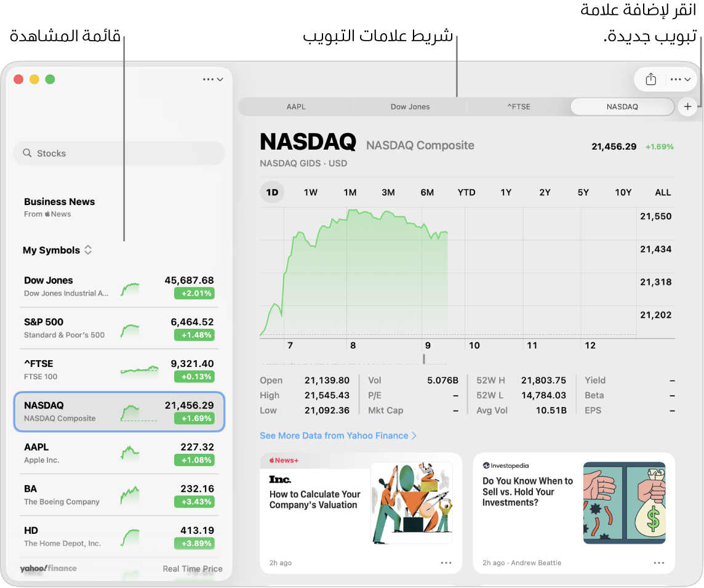Click the HD sparkline chart
Image resolution: width=704 pixels, height=588 pixels.
[130, 538]
